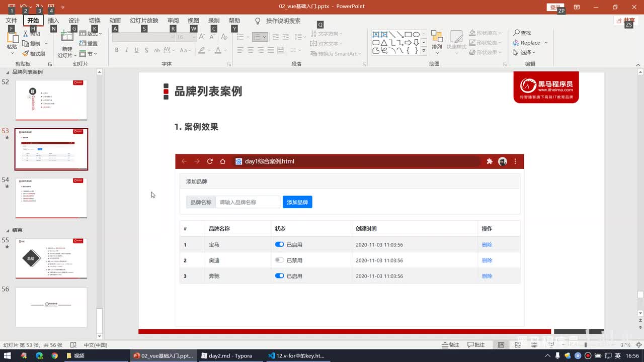Click the Cut (剪切) scissors icon
644x362 pixels.
26,34
